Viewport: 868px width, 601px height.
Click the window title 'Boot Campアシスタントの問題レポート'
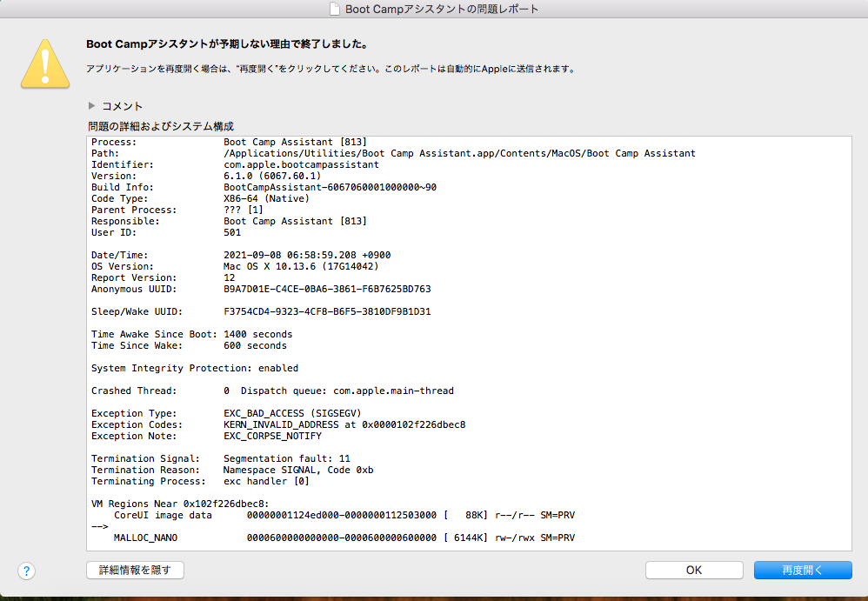(x=442, y=9)
